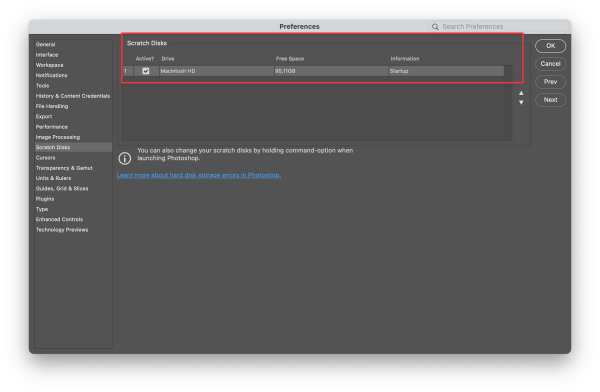Select Plugins in the sidebar
The width and height of the screenshot is (600, 392).
pyautogui.click(x=45, y=199)
